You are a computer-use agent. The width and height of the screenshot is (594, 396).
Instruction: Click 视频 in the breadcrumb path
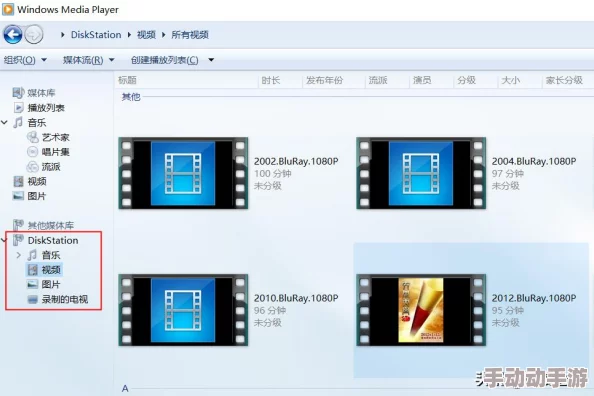146,35
